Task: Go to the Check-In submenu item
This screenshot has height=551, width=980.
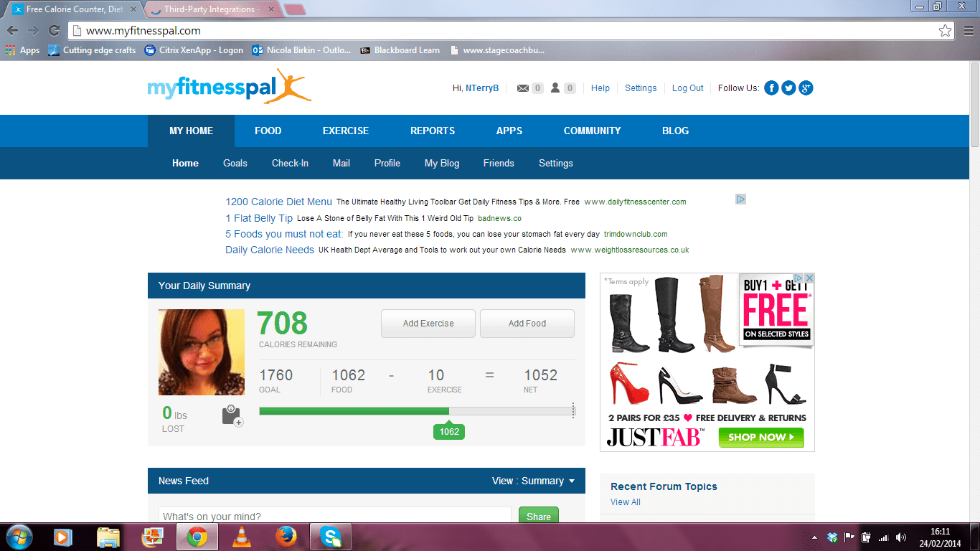Action: (290, 163)
